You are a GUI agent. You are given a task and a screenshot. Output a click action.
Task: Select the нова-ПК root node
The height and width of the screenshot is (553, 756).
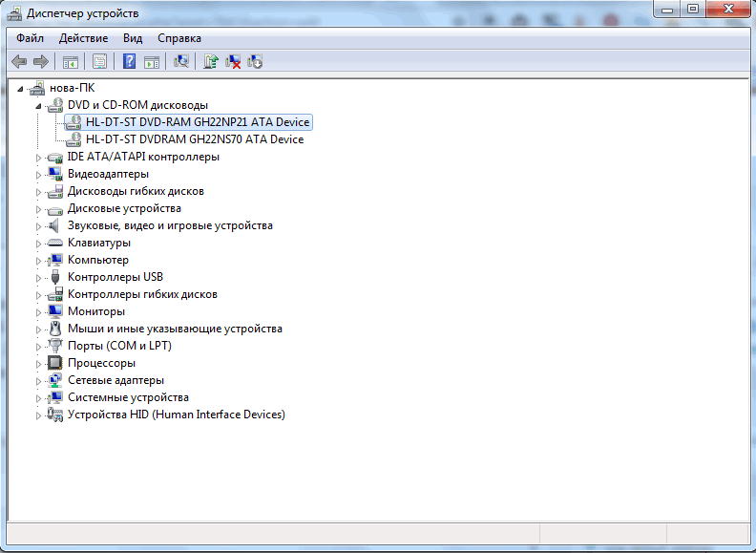[x=72, y=88]
